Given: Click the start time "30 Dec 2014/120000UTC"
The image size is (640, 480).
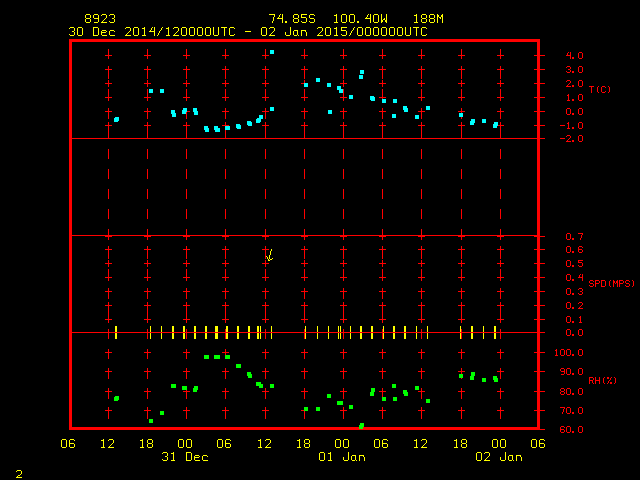Looking at the screenshot, I should point(152,32).
